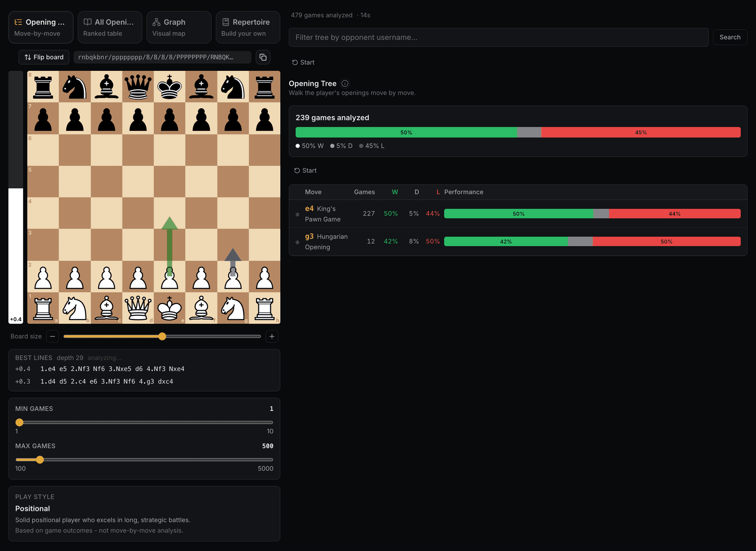Click the 239 games analyzed win-loss bar
This screenshot has height=551, width=756.
[518, 133]
